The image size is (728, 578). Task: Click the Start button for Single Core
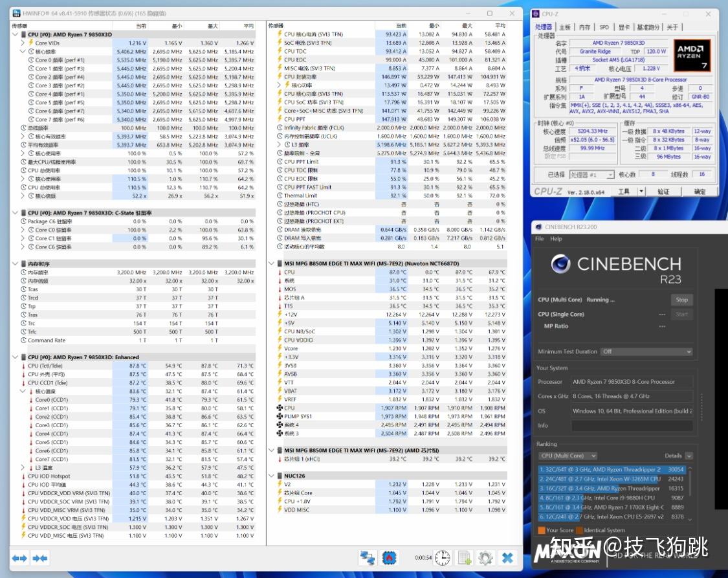[681, 315]
